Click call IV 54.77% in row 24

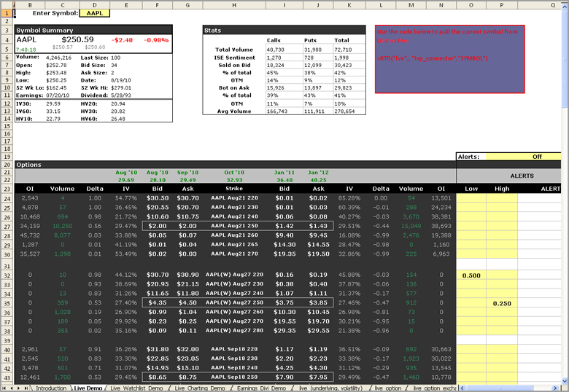point(126,198)
